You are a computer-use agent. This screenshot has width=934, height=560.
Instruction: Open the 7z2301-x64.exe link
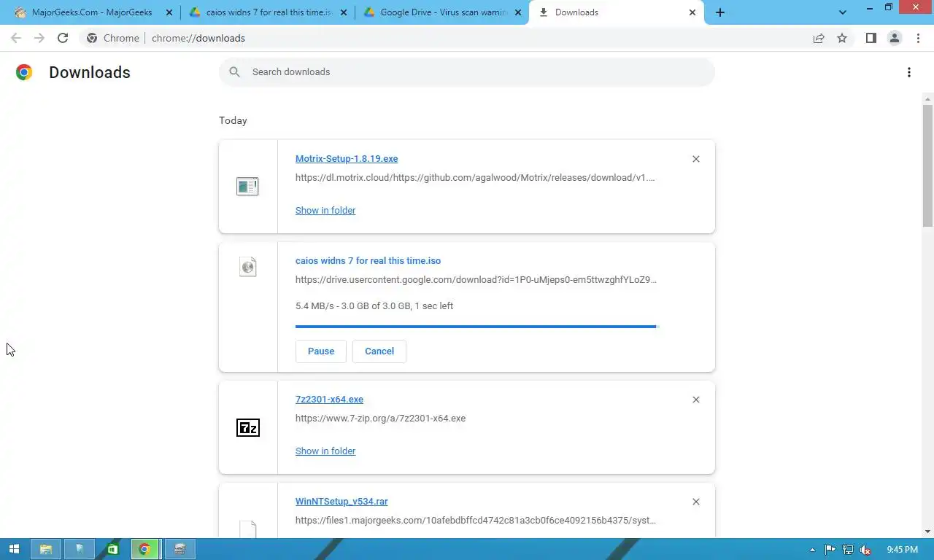329,400
